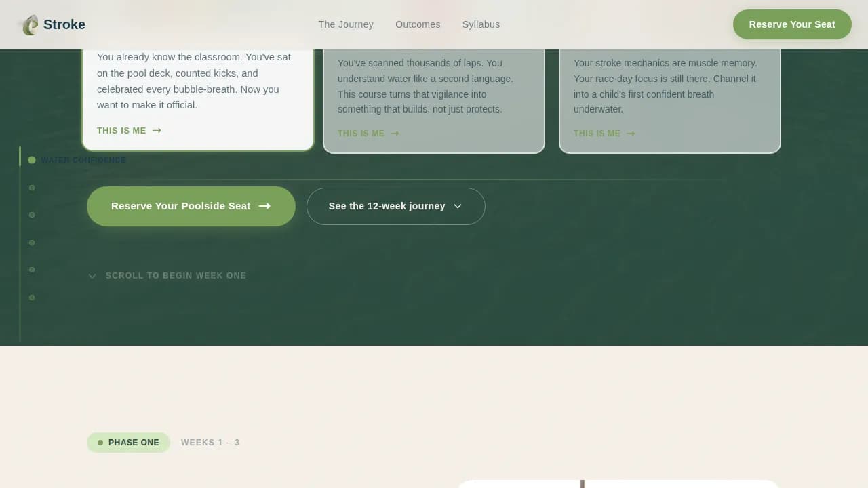This screenshot has width=868, height=488.
Task: Click the green dot inside the PHASE ONE badge
Action: click(100, 442)
